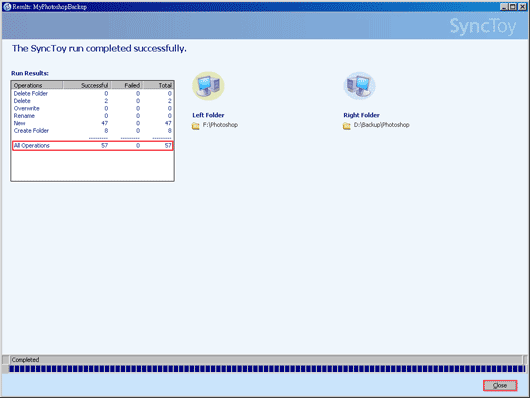Image resolution: width=530 pixels, height=398 pixels.
Task: Click the F:\Photoshop left folder path
Action: tap(220, 125)
